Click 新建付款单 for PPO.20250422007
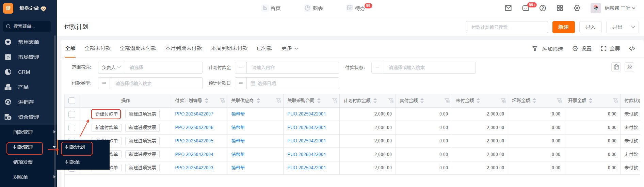This screenshot has width=644, height=187. (106, 114)
